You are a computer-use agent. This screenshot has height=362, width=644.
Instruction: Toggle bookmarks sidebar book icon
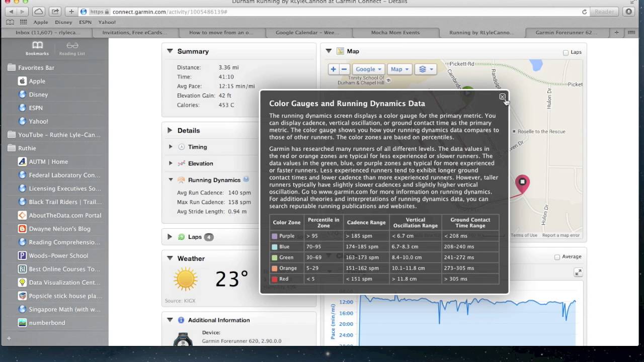[10, 22]
